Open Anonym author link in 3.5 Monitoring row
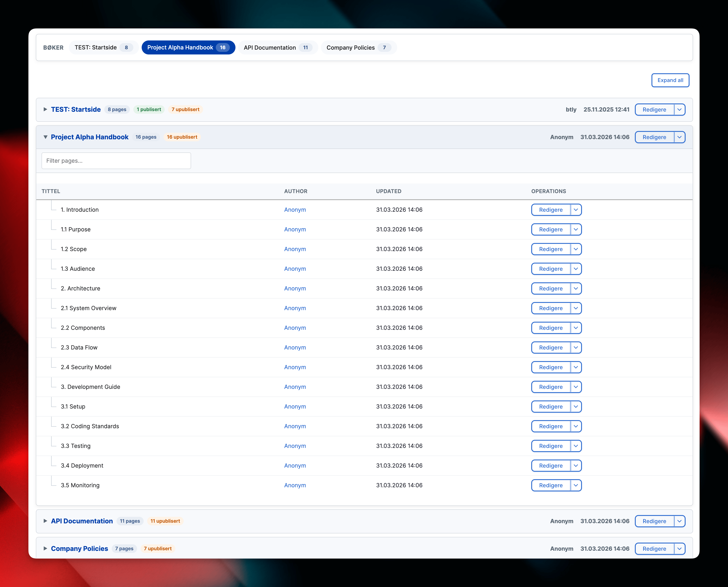728x587 pixels. pos(295,485)
